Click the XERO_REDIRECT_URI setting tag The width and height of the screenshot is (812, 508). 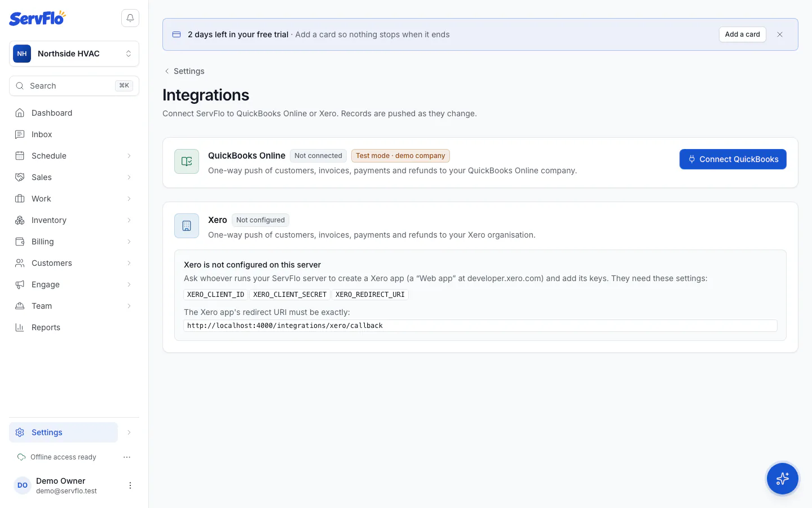click(x=370, y=295)
